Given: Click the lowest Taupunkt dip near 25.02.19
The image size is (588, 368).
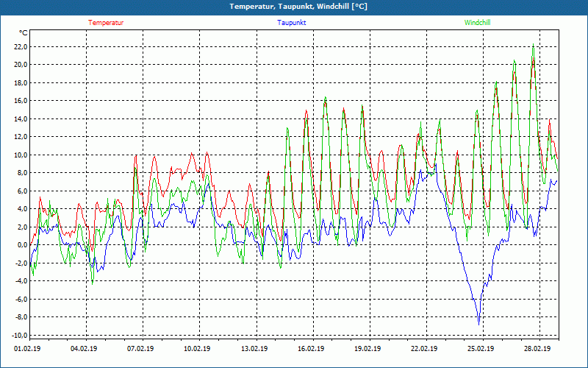Looking at the screenshot, I should 479,324.
